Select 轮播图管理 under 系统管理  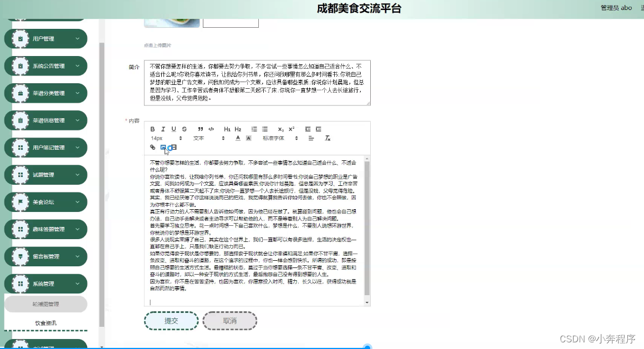[45, 304]
